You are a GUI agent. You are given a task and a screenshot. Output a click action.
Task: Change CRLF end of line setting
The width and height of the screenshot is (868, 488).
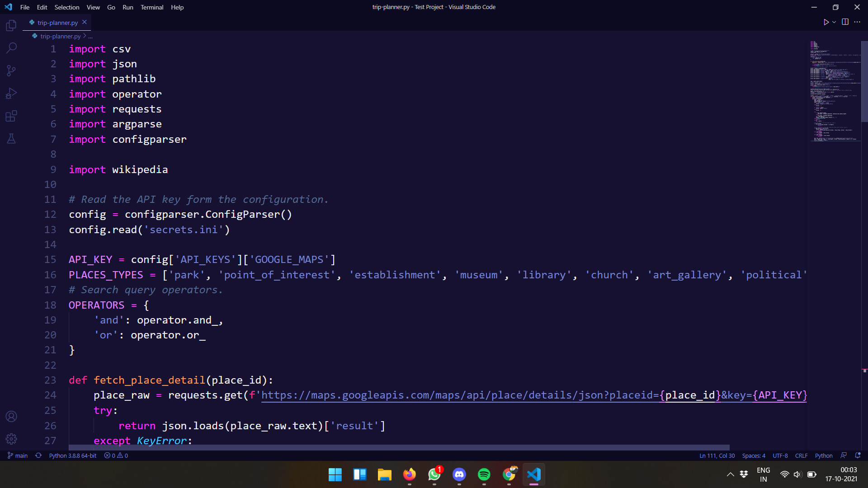pyautogui.click(x=801, y=455)
